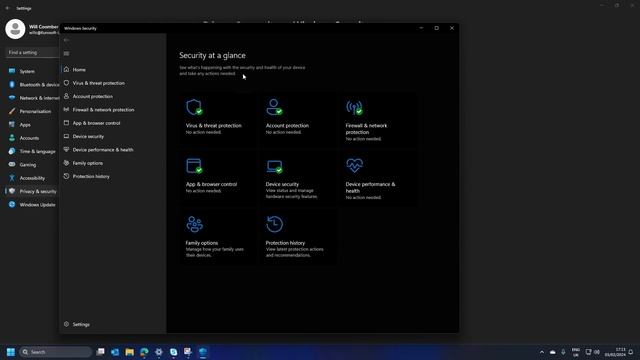Click the Windows Security shield on the taskbar
640x360 pixels.
[x=203, y=352]
